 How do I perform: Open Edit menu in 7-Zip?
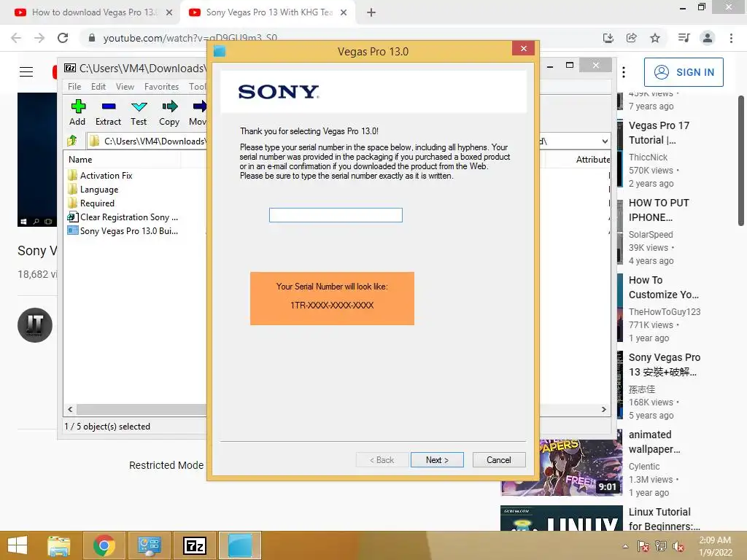tap(98, 87)
